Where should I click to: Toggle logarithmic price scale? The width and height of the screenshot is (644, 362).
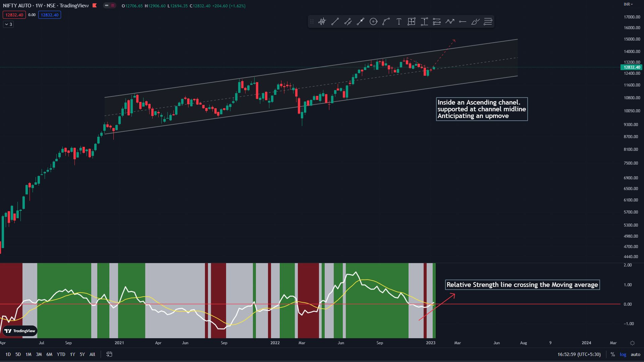pyautogui.click(x=623, y=354)
